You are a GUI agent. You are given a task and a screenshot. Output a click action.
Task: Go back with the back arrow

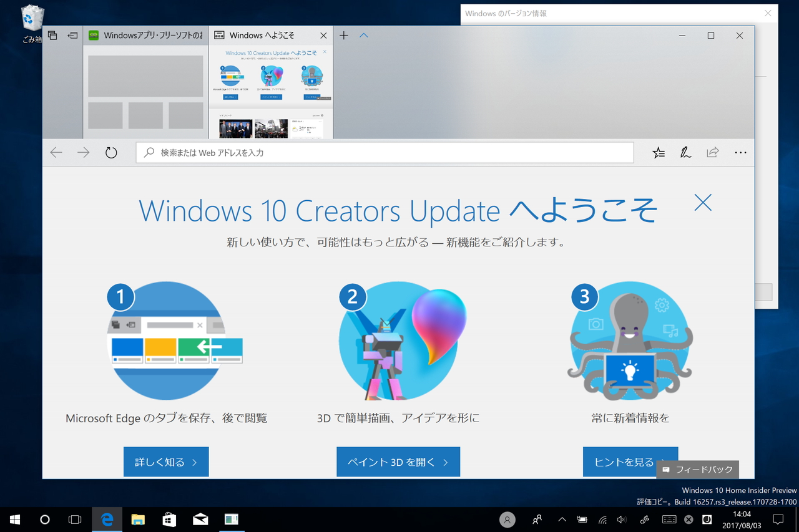point(56,152)
